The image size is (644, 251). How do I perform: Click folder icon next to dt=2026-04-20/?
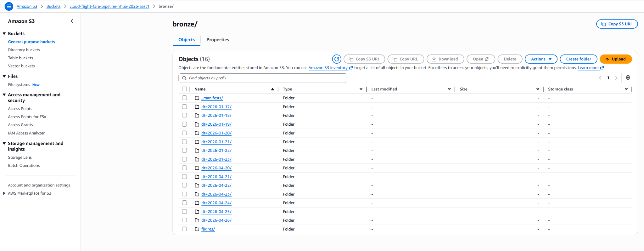coord(197,168)
